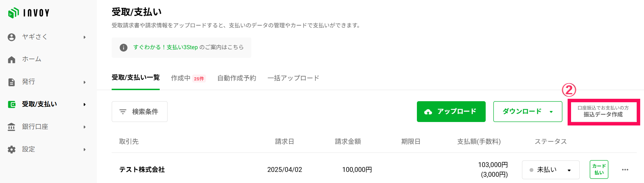The image size is (644, 183).
Task: Click the green アップロード button
Action: (x=451, y=112)
